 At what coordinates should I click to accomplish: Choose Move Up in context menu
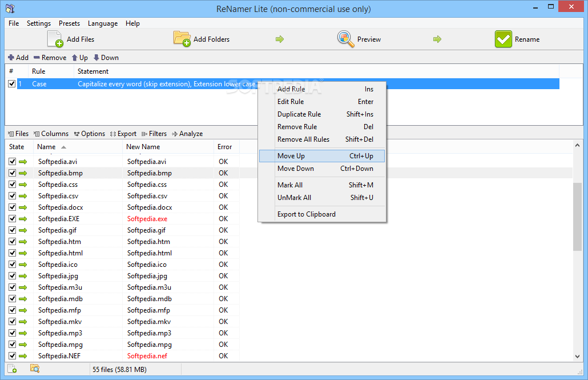click(x=322, y=156)
